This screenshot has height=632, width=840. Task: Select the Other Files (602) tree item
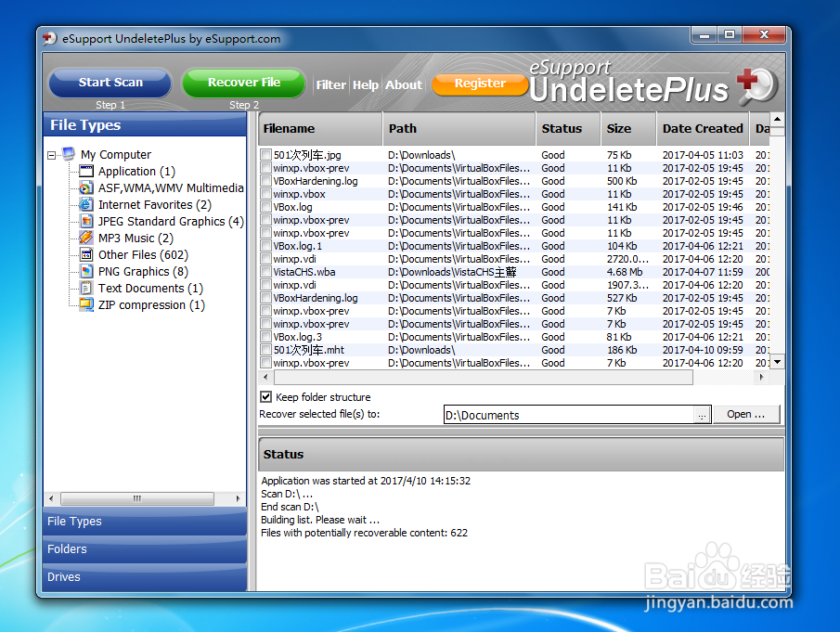143,255
